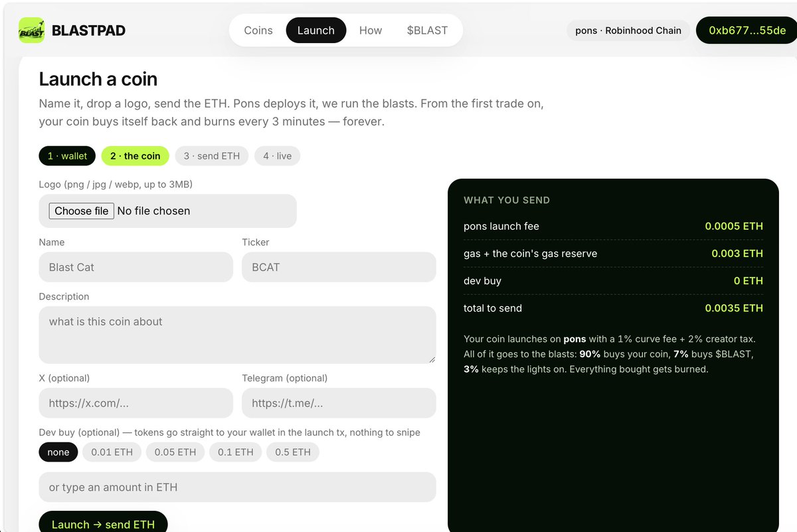Choose the 0.01 ETH dev buy option

(112, 452)
